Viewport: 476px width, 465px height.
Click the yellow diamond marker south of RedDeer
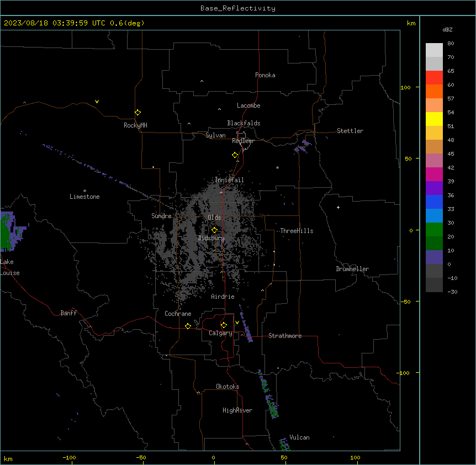coord(235,155)
